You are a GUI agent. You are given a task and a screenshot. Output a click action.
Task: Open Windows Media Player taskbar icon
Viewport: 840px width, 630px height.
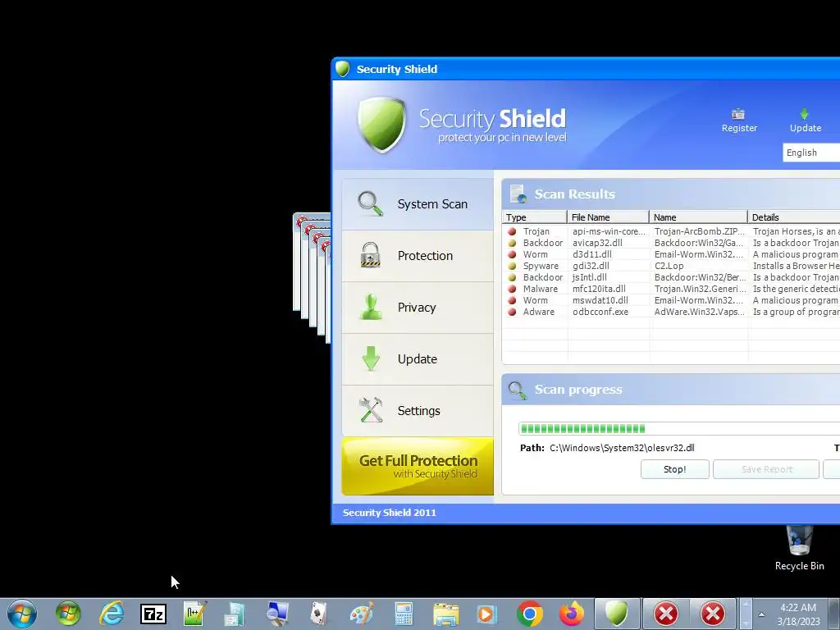click(487, 614)
